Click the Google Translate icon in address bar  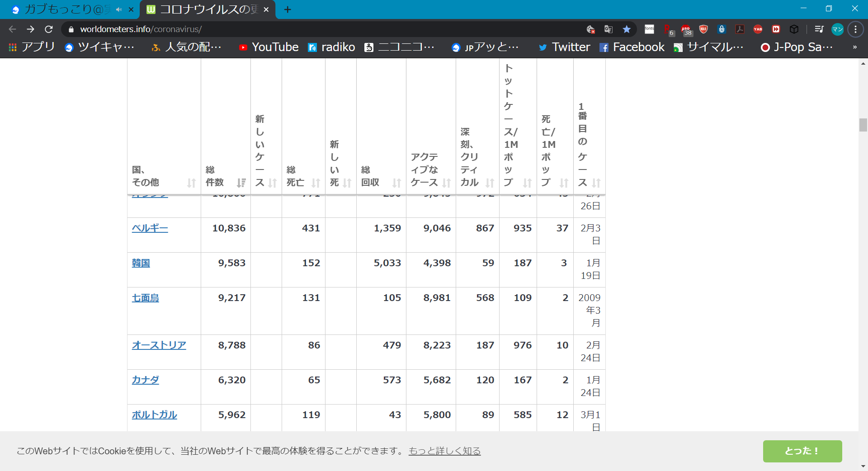point(609,29)
